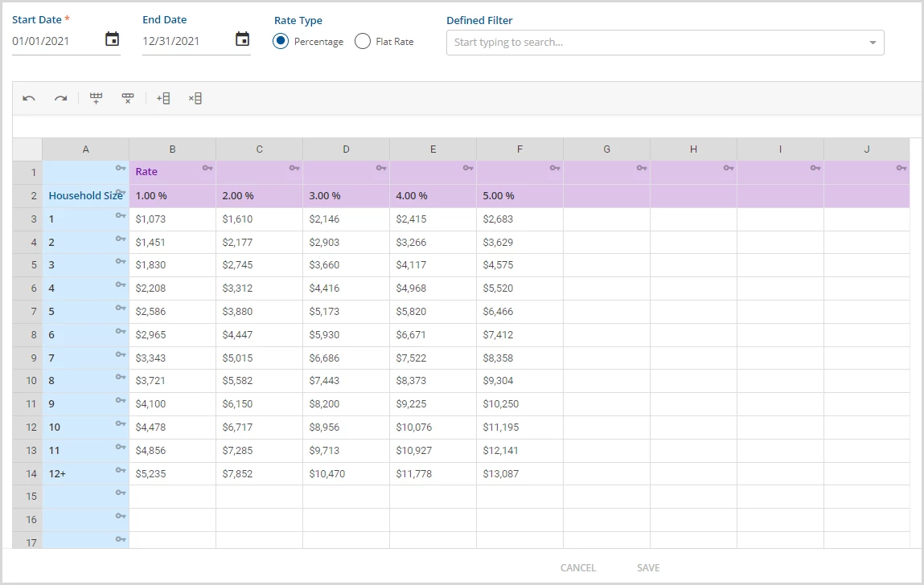Open the End Date calendar picker
This screenshot has height=585, width=924.
click(x=242, y=39)
